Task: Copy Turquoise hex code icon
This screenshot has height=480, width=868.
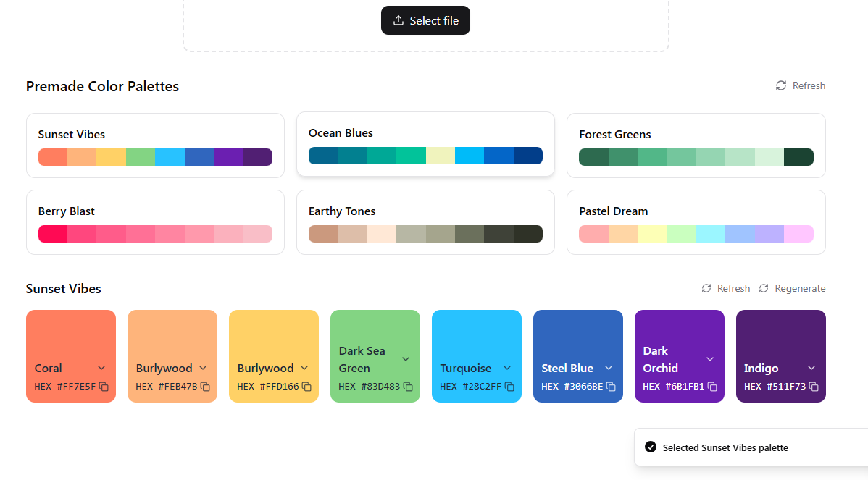Action: [x=509, y=387]
